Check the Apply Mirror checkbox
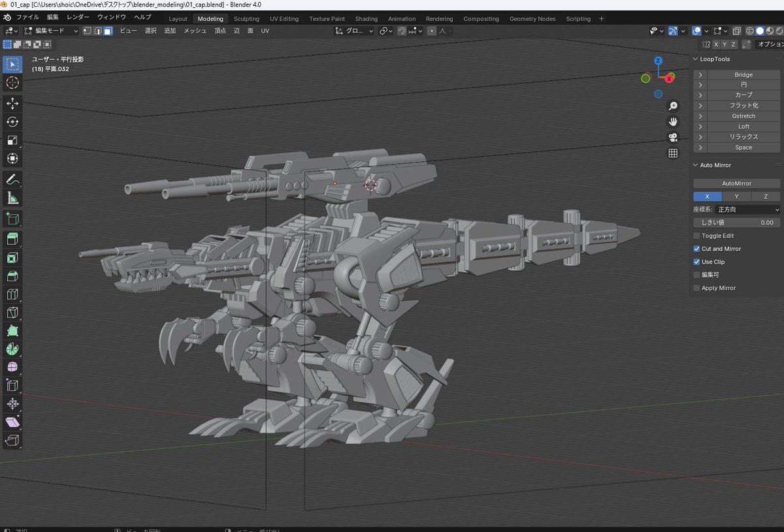784x532 pixels. click(x=696, y=288)
